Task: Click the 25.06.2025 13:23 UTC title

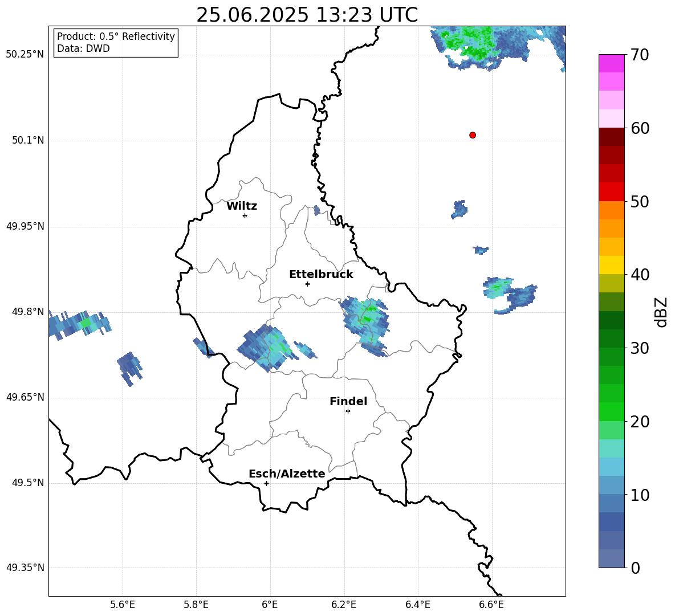Action: click(x=307, y=15)
